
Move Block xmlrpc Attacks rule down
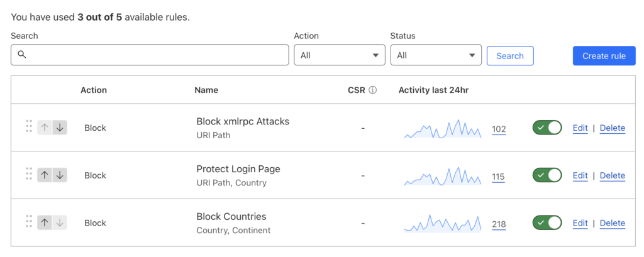pyautogui.click(x=60, y=128)
